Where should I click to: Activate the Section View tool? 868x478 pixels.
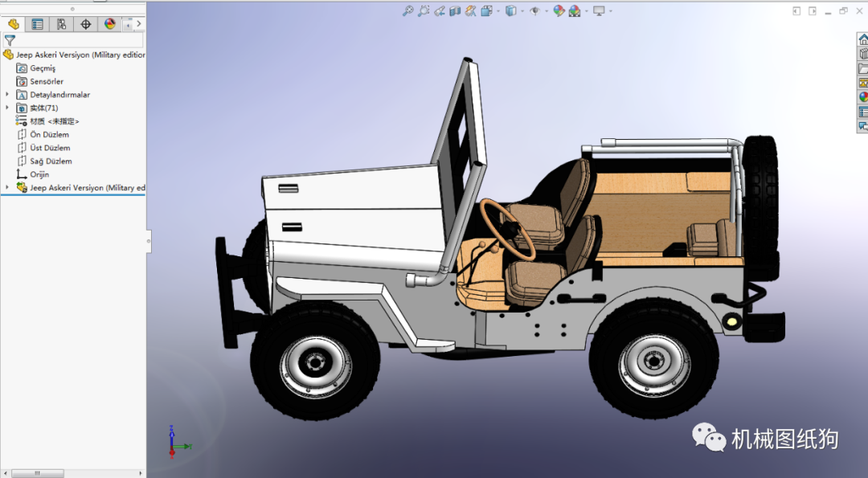click(x=455, y=11)
